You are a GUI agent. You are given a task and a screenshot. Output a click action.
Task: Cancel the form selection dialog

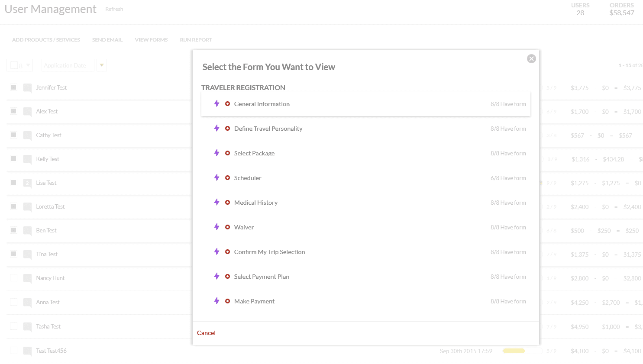tap(206, 333)
